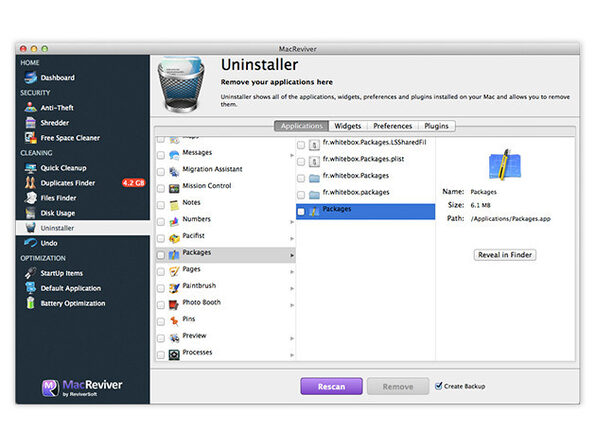Screen dimensions: 596x447
Task: Check the fr.whitebox.Packages.plist checkbox
Action: coord(301,162)
